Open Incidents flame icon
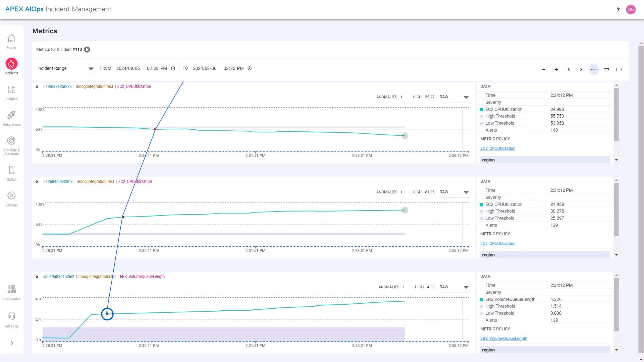The image size is (644, 362). point(11,64)
